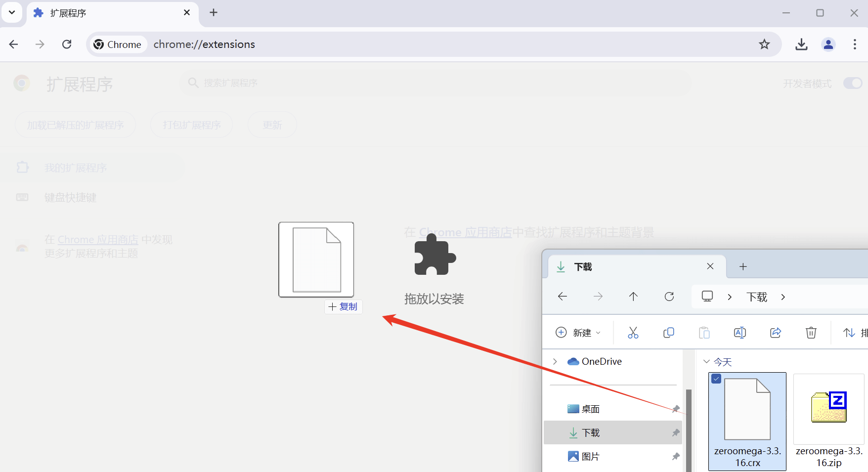This screenshot has width=868, height=472.
Task: Open the 新建 dropdown in File Explorer
Action: (578, 333)
